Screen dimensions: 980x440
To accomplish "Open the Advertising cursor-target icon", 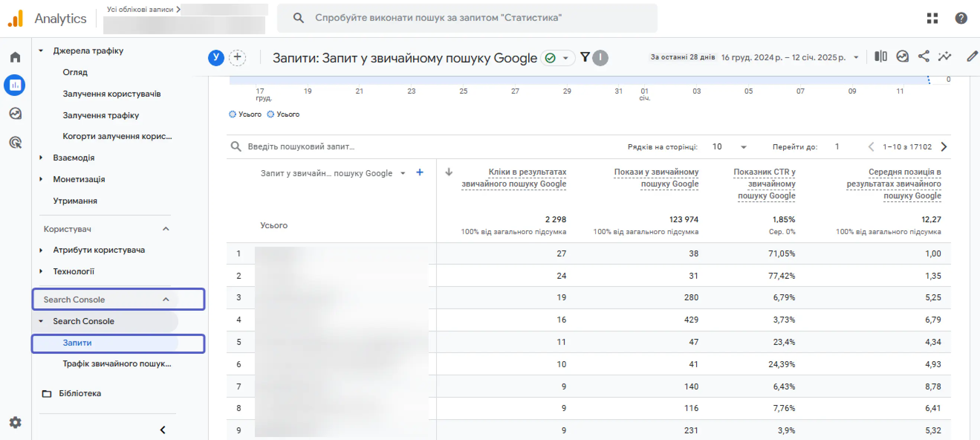I will 15,142.
